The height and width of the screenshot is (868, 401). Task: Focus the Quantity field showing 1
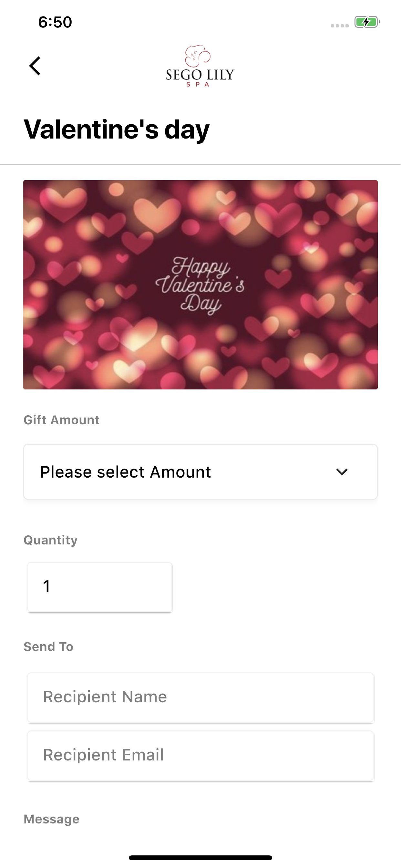(100, 587)
